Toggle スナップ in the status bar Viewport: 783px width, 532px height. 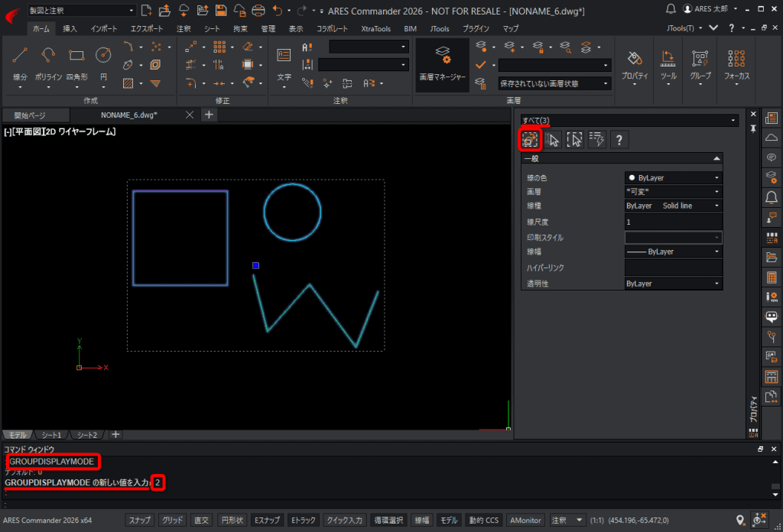coord(140,520)
